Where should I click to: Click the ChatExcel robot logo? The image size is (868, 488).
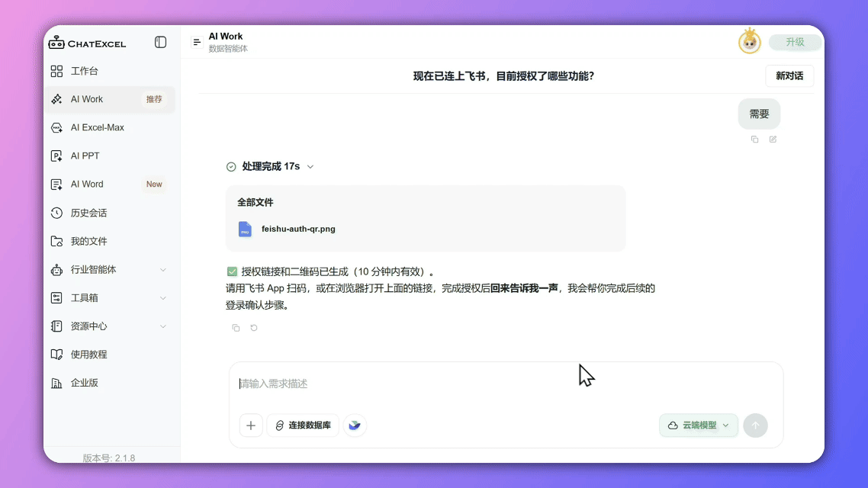(x=56, y=43)
